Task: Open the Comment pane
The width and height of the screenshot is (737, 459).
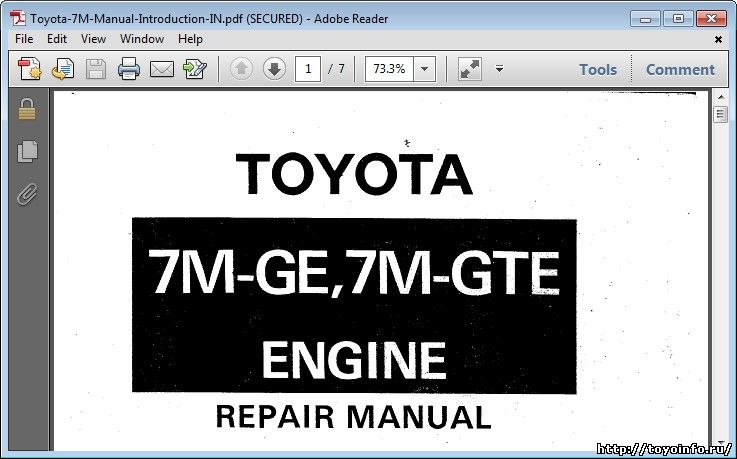Action: point(680,70)
